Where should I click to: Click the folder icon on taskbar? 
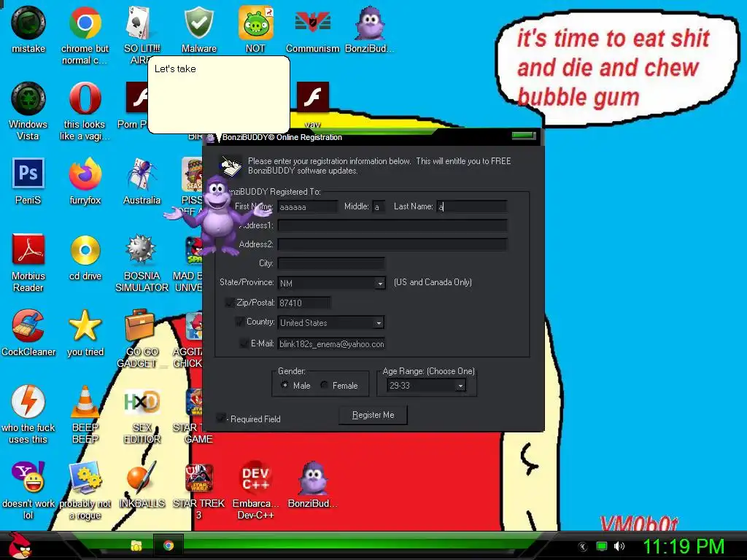[x=136, y=545]
